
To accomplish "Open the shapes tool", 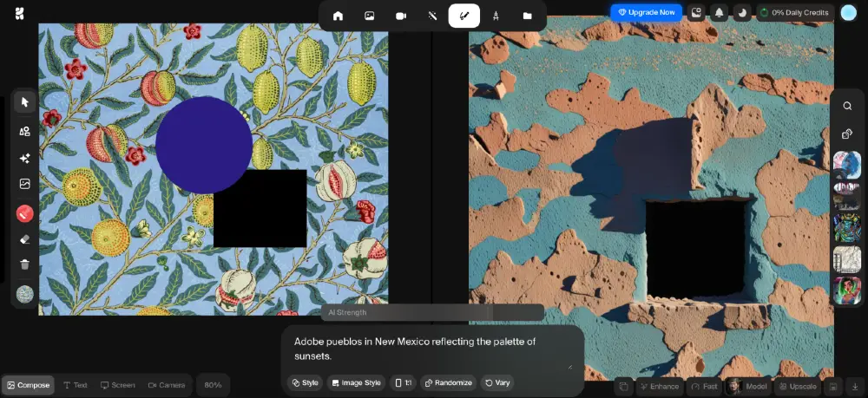I will (25, 131).
